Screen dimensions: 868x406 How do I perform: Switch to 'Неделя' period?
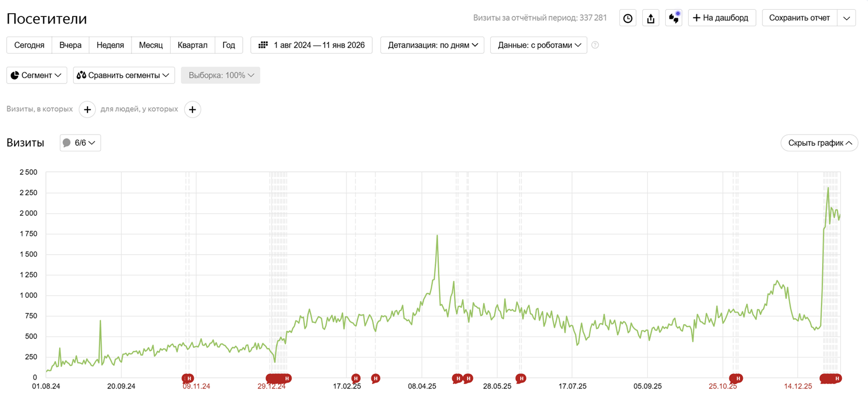click(110, 45)
